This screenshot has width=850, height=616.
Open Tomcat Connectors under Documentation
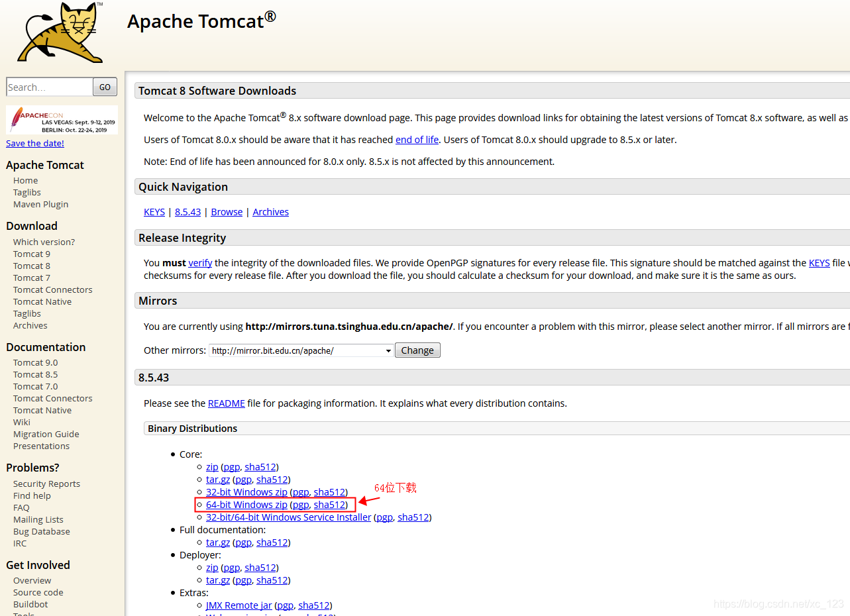(x=52, y=399)
